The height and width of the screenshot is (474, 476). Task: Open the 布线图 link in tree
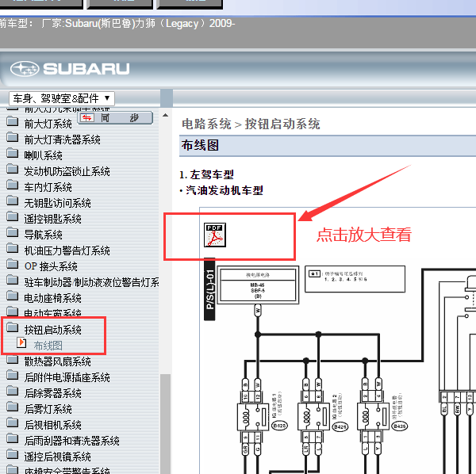[x=48, y=346]
